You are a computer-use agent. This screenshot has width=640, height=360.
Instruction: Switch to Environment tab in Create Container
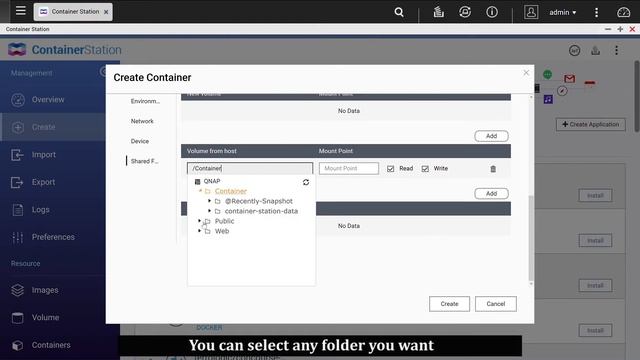coord(145,101)
